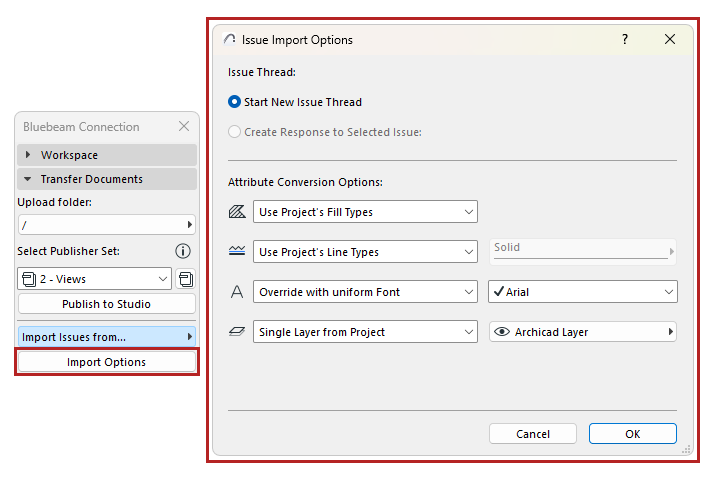This screenshot has width=712, height=479.
Task: Click the line types conversion icon
Action: [237, 251]
